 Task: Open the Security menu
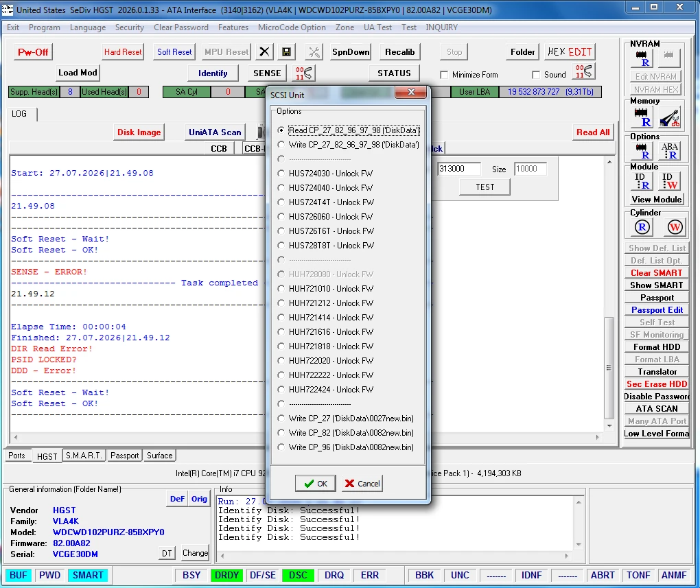click(130, 27)
